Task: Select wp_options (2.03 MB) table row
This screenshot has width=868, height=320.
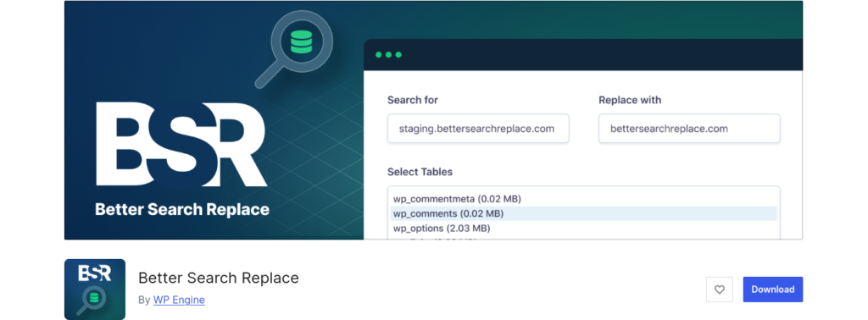Action: coord(583,229)
